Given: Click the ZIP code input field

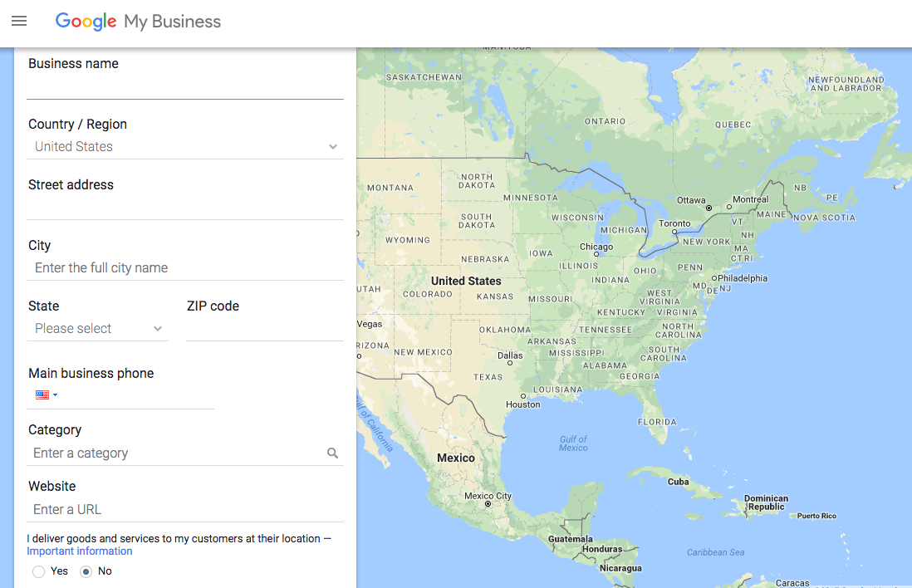Looking at the screenshot, I should coord(263,329).
